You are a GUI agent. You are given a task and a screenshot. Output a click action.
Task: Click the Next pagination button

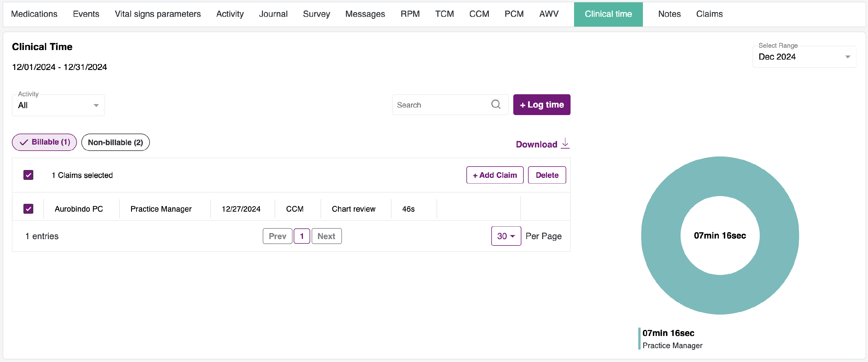click(326, 236)
